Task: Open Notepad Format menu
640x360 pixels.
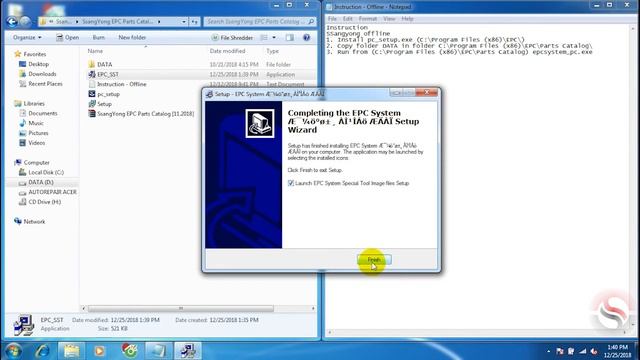Action: point(368,19)
